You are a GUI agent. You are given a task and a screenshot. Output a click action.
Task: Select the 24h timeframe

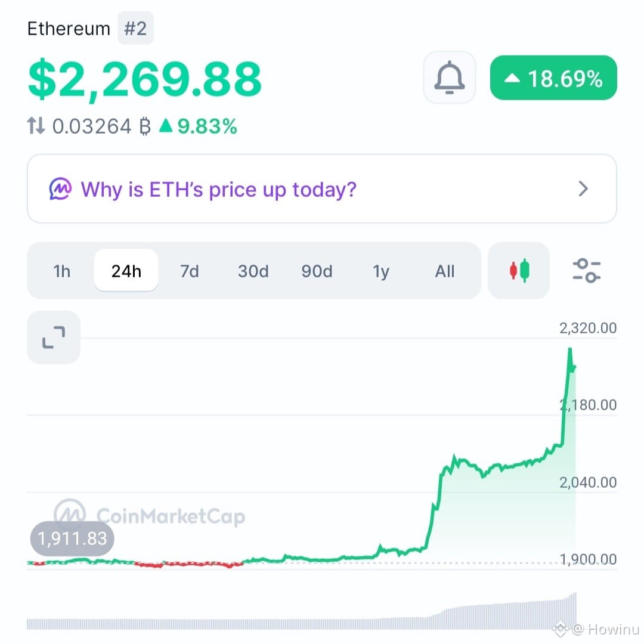(x=126, y=271)
